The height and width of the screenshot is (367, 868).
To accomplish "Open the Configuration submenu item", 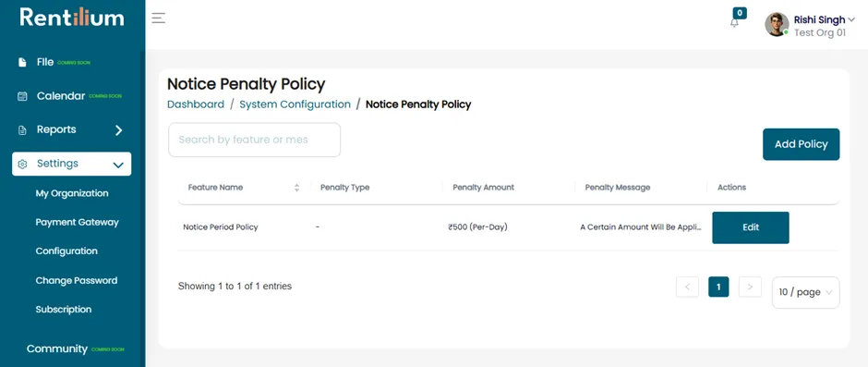I will pyautogui.click(x=66, y=251).
